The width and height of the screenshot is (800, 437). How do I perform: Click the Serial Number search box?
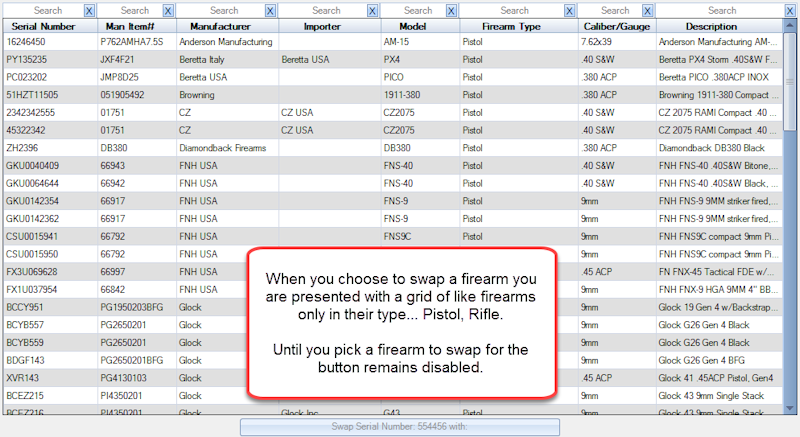click(x=43, y=11)
